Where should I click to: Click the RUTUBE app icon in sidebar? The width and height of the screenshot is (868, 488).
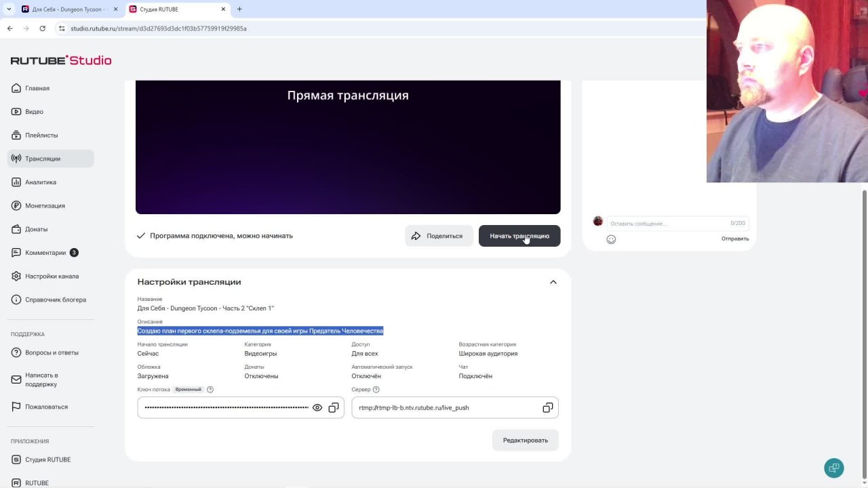click(x=17, y=483)
